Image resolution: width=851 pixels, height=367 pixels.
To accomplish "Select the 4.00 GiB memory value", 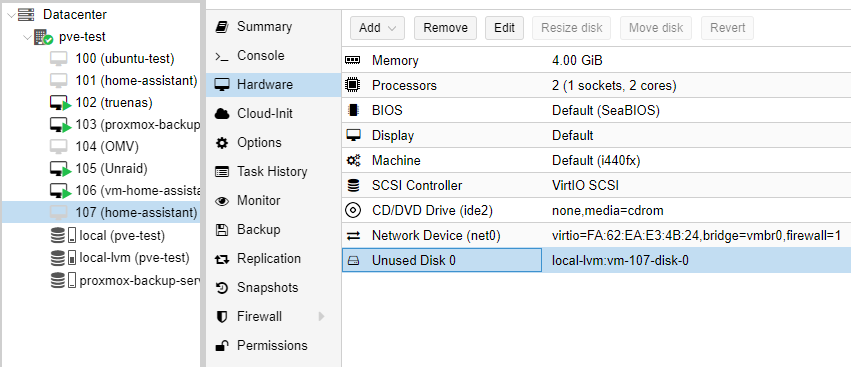I will point(577,60).
